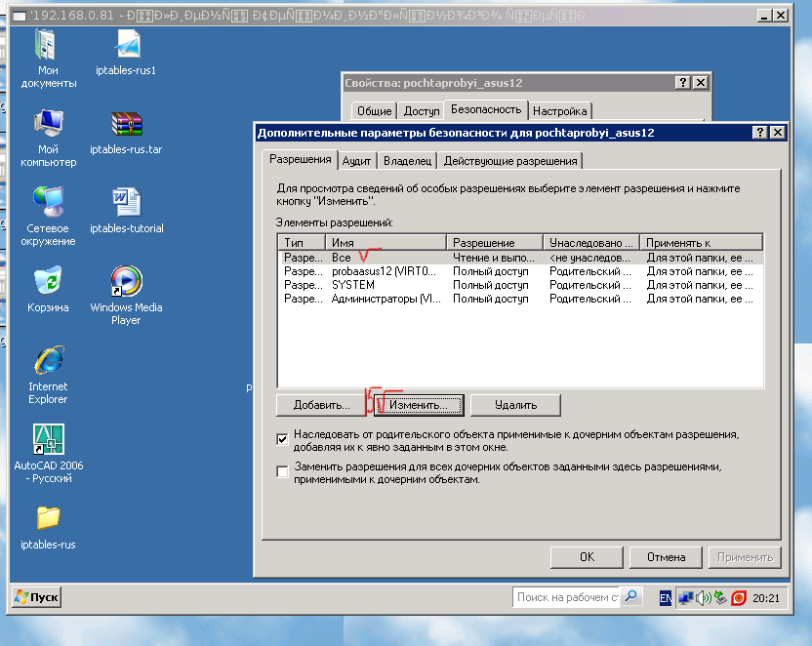Uncheck the inherit from parent object checkbox
Screen dimensions: 812x646
coord(283,439)
